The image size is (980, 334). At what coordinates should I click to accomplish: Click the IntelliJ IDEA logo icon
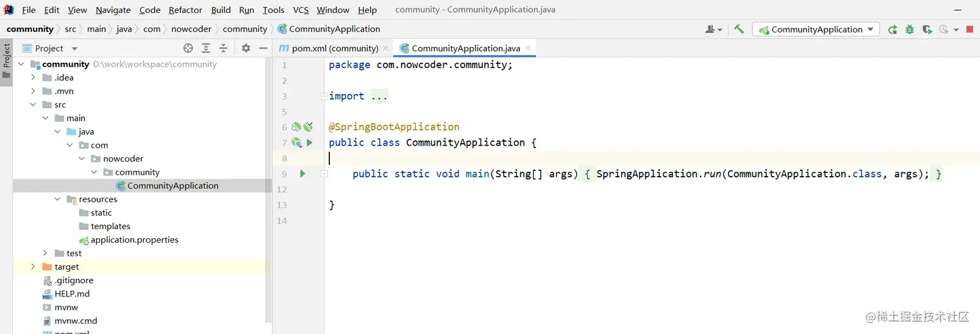click(9, 10)
